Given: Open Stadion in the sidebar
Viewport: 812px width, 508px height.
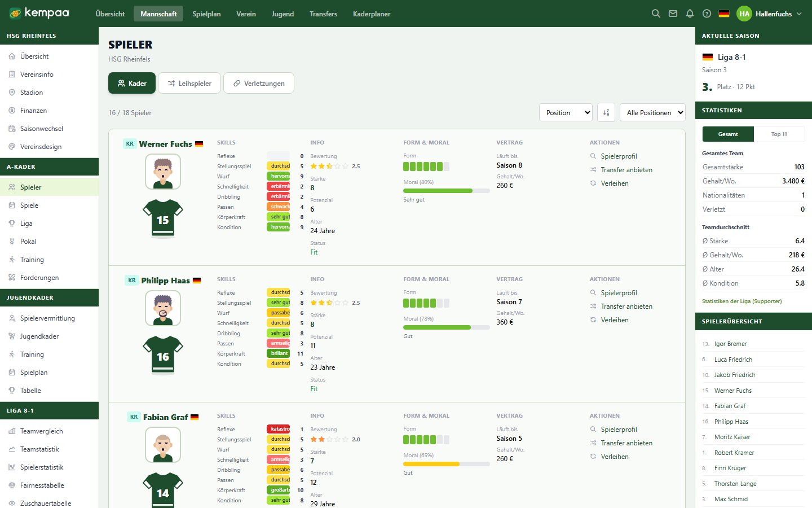Looking at the screenshot, I should pos(49,93).
